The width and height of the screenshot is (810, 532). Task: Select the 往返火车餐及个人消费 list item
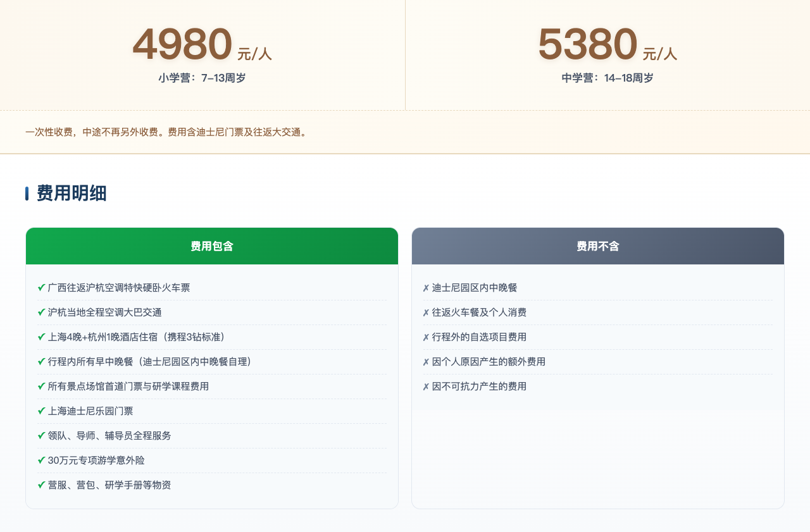coord(477,312)
